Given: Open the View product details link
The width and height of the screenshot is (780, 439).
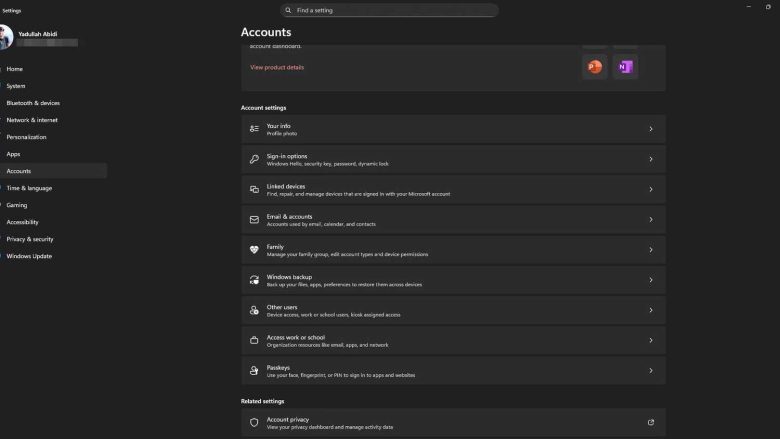Looking at the screenshot, I should [x=277, y=67].
